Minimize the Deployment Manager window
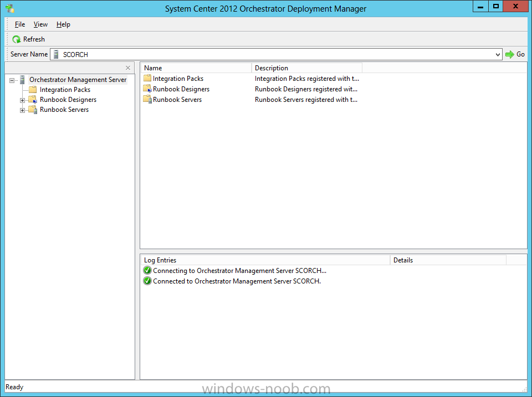The image size is (532, 397). click(x=480, y=7)
